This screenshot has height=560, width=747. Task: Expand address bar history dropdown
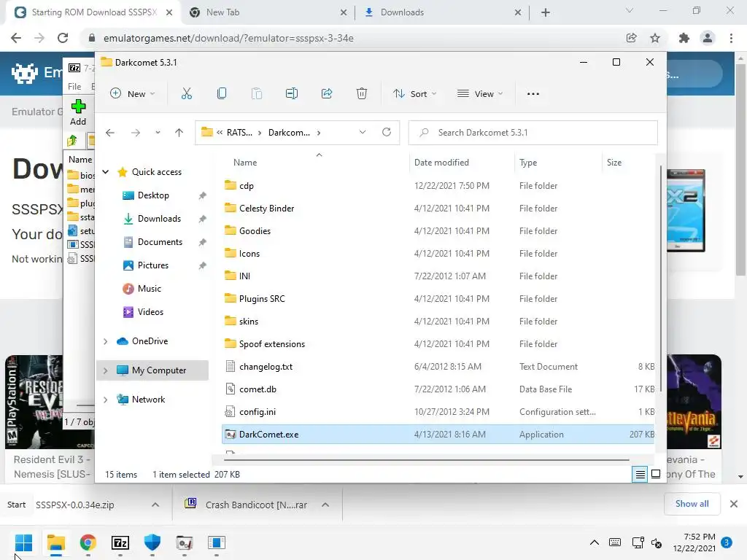[x=363, y=133]
